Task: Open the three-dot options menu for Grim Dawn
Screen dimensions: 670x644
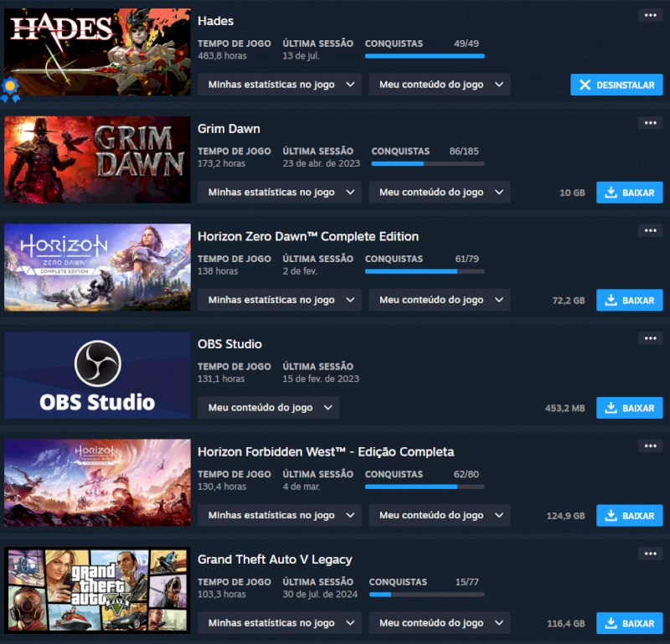Action: pos(650,123)
